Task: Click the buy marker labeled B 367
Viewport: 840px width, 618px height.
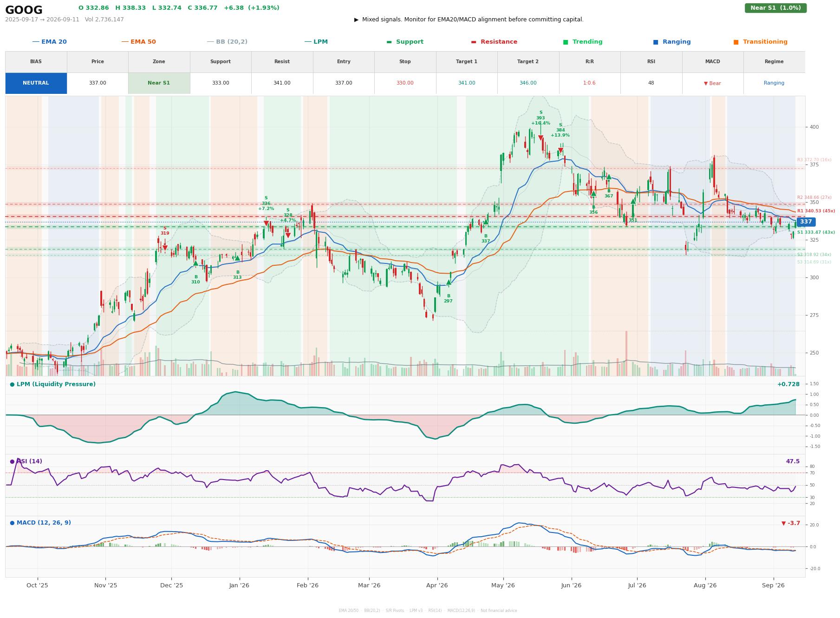Action: (609, 177)
